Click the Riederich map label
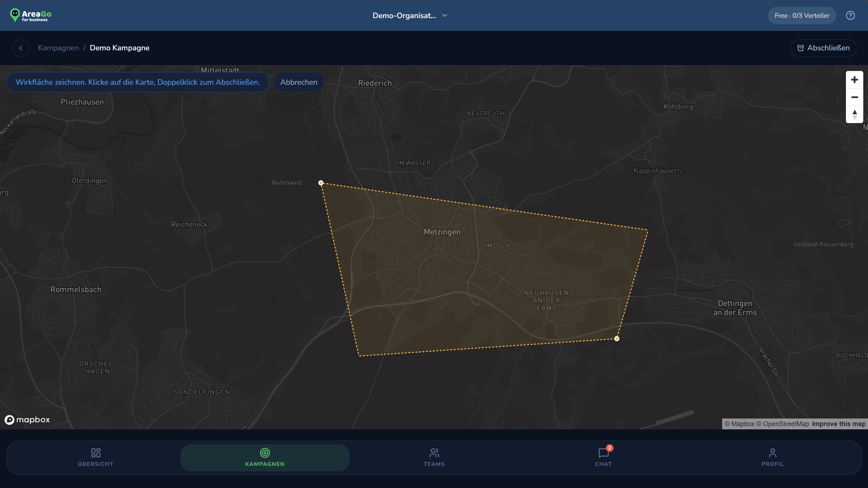This screenshot has height=488, width=868. pos(375,83)
